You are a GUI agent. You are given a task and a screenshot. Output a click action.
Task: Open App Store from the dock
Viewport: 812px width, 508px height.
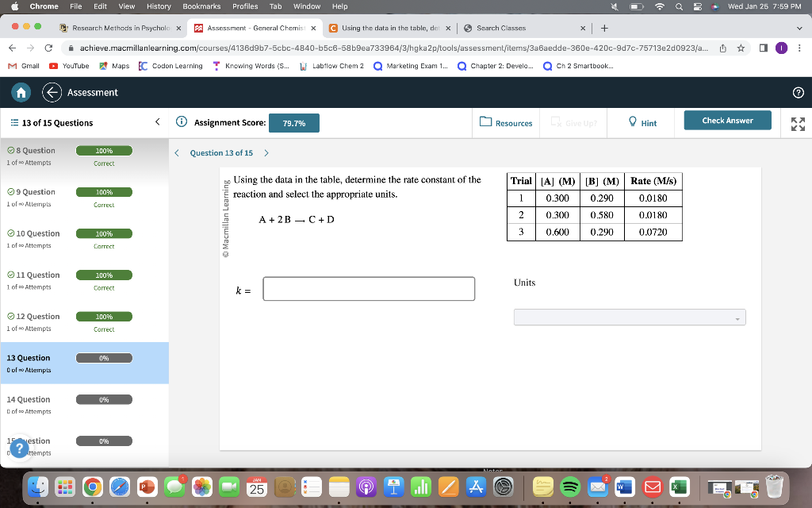tap(476, 487)
